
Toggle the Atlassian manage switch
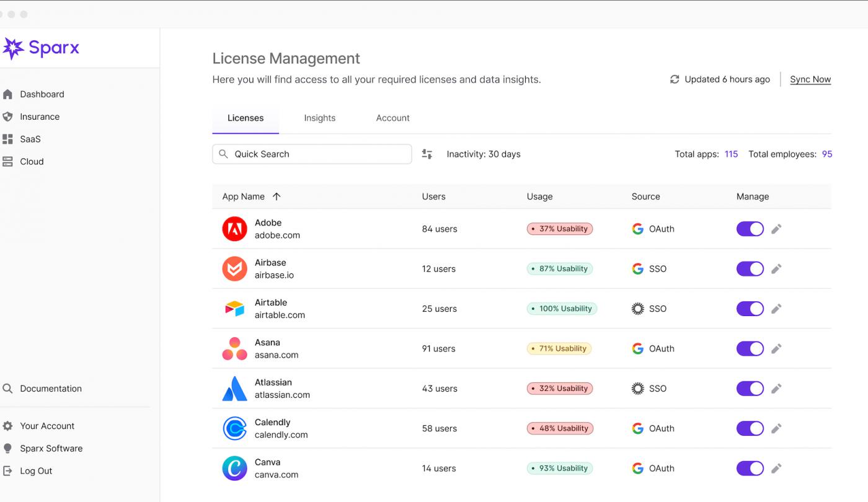click(x=750, y=389)
